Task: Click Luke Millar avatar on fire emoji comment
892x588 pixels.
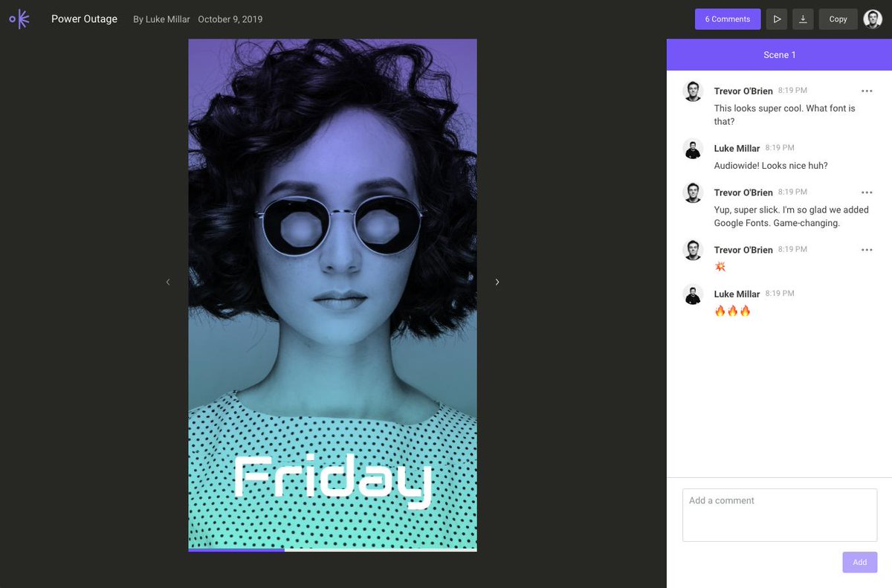Action: (x=693, y=294)
